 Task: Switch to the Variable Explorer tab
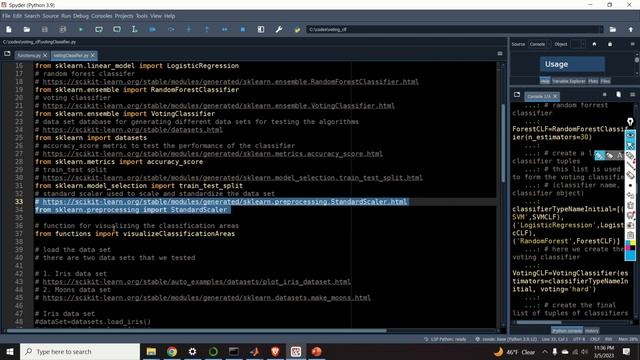(569, 81)
